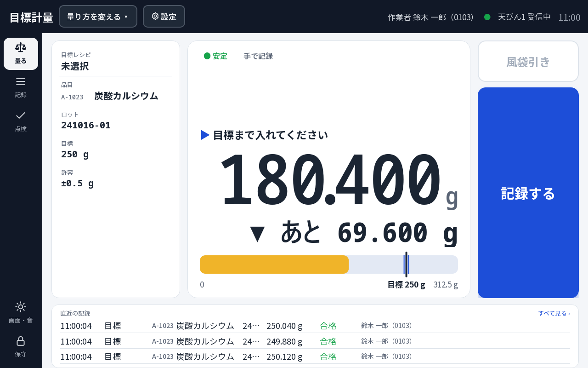This screenshot has height=368, width=588.
Task: Expand the 量り方を変える dropdown
Action: [98, 17]
